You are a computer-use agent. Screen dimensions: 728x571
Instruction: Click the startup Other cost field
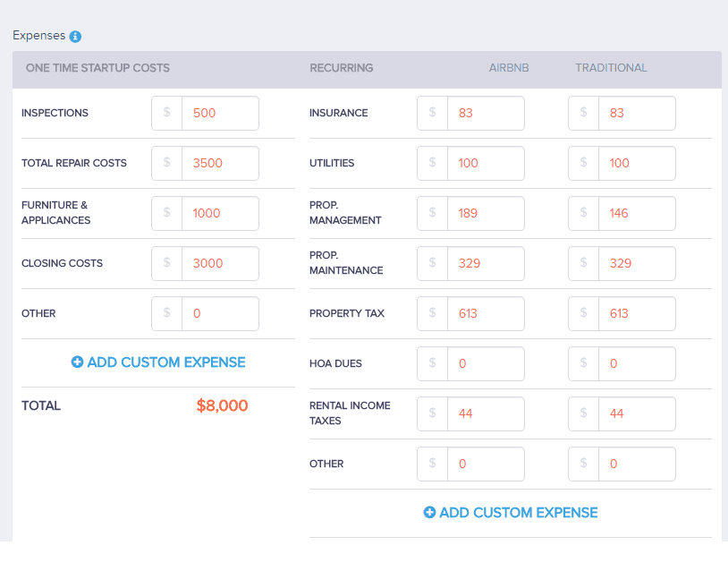coord(219,314)
